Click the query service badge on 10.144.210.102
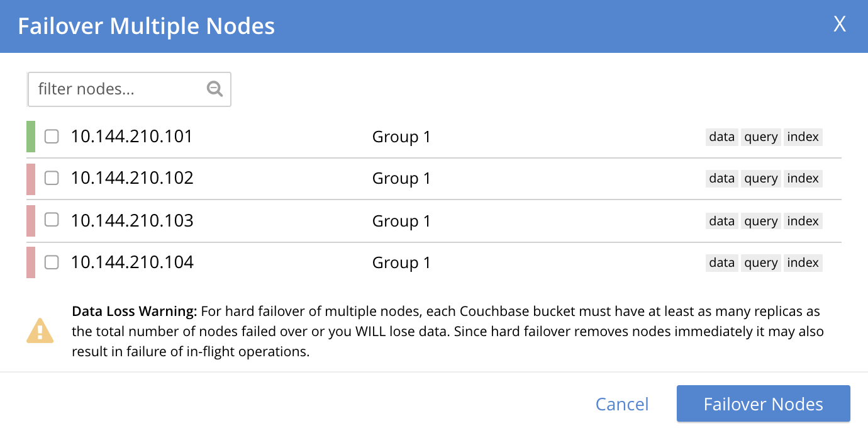868x433 pixels. pos(760,178)
